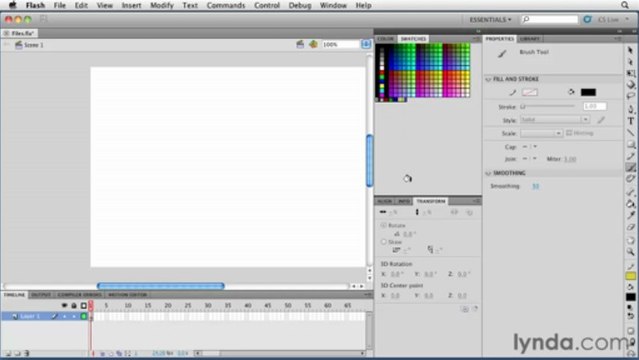Image resolution: width=639 pixels, height=360 pixels.
Task: Select the Zoom magnifier tool
Action: [630, 252]
